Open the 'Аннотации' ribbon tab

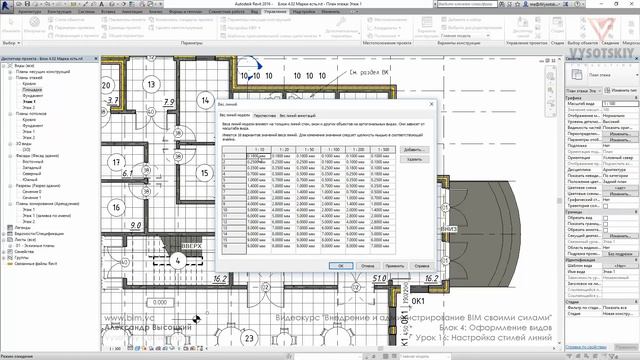coord(132,12)
